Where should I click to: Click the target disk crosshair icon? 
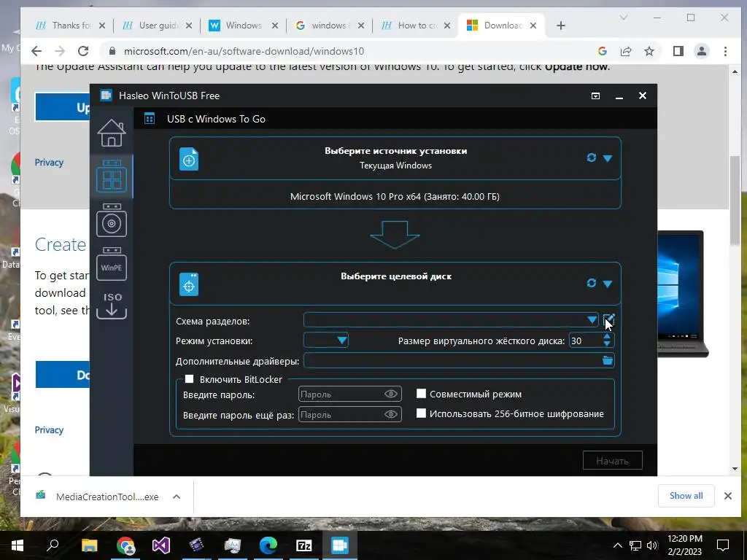189,284
